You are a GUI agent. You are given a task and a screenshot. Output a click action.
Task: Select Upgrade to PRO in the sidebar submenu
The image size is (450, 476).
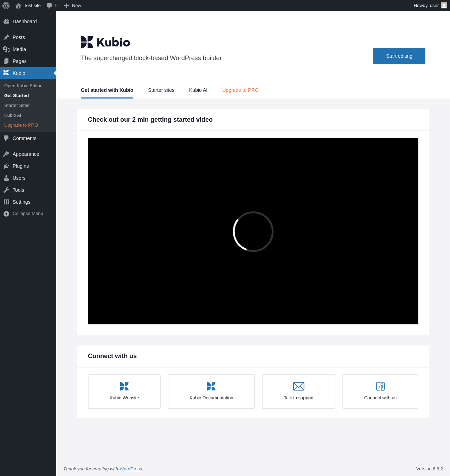[21, 125]
